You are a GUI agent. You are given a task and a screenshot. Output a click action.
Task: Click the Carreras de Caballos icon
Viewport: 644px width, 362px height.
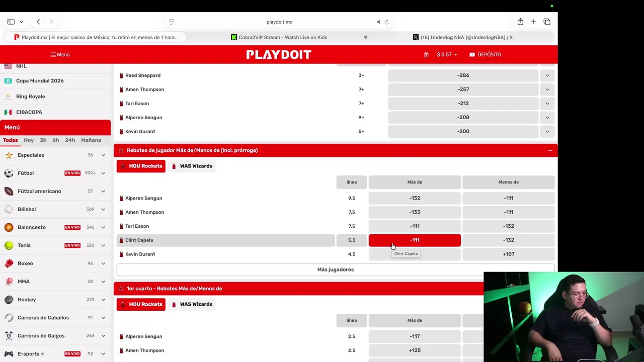point(9,318)
